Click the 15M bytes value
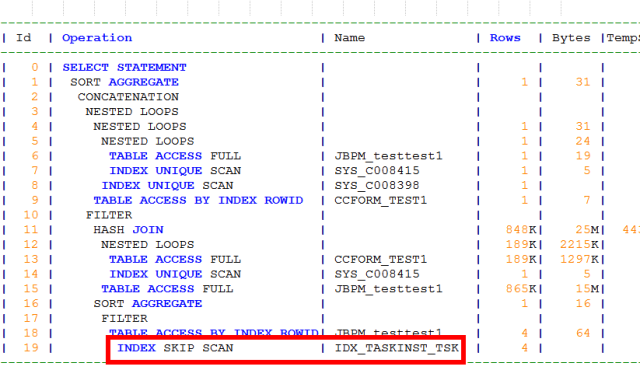This screenshot has width=640, height=384. point(587,289)
